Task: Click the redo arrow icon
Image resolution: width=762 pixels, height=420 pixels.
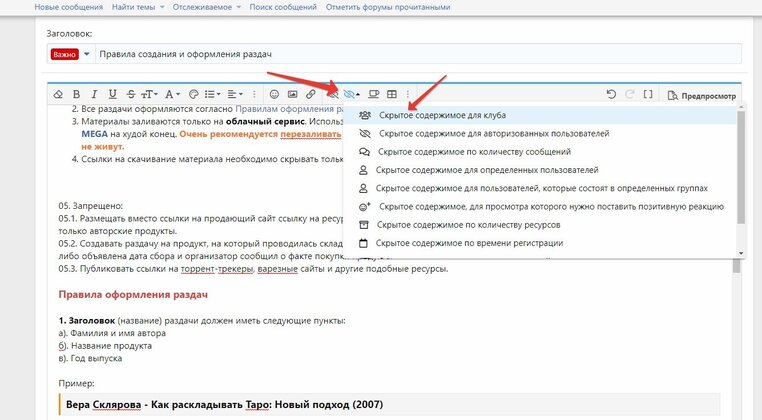Action: 630,94
